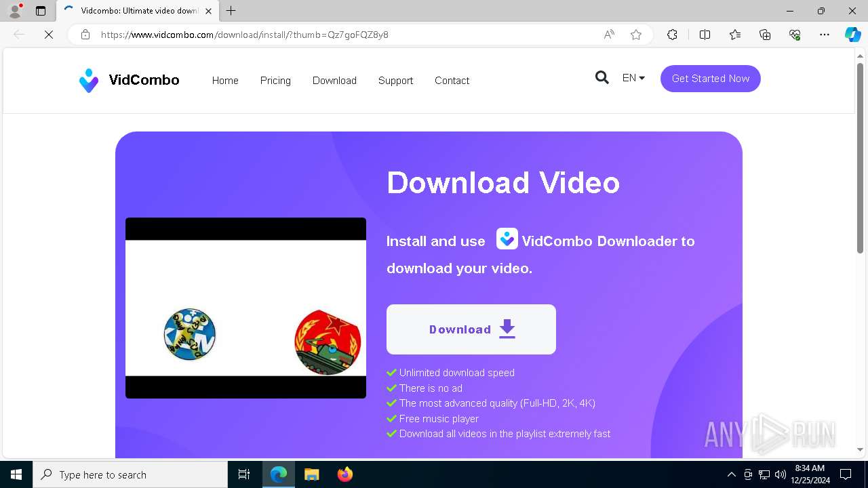Image resolution: width=868 pixels, height=488 pixels.
Task: Click the white Download button
Action: 471,329
